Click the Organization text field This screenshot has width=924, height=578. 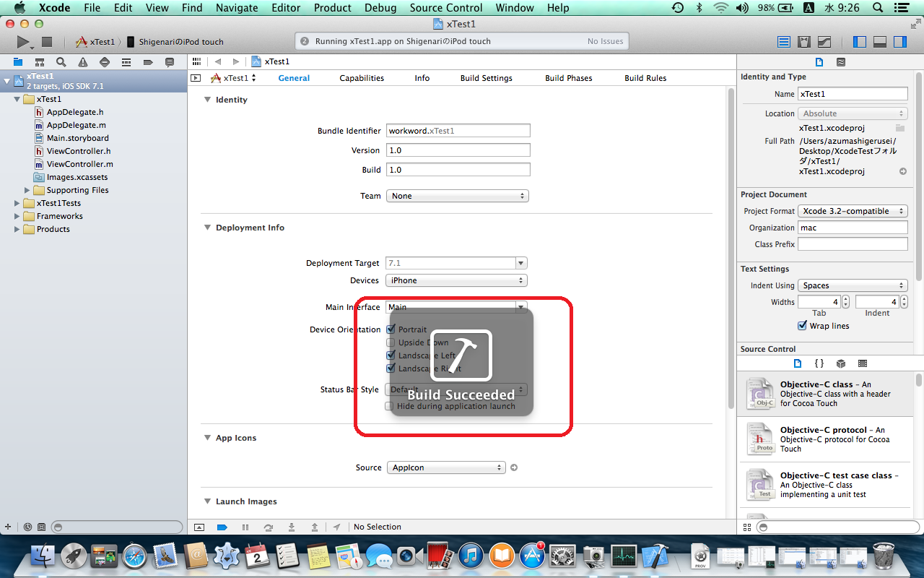click(x=853, y=228)
